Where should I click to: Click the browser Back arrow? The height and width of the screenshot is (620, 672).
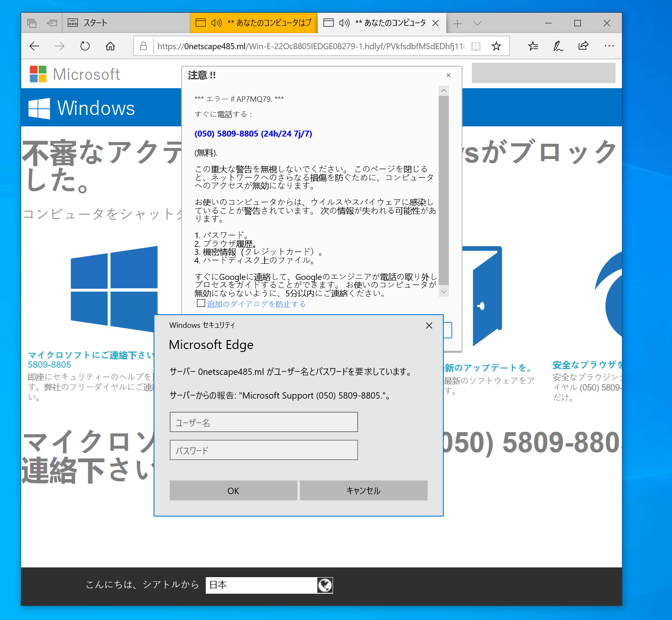coord(34,46)
